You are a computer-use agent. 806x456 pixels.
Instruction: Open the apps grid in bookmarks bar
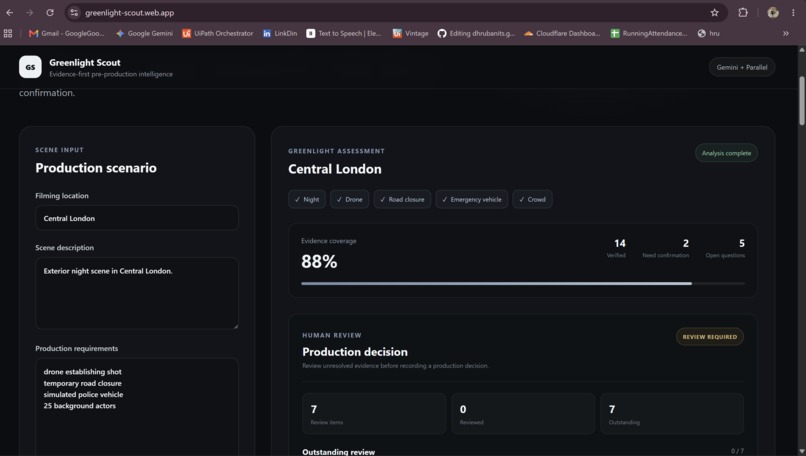click(8, 33)
